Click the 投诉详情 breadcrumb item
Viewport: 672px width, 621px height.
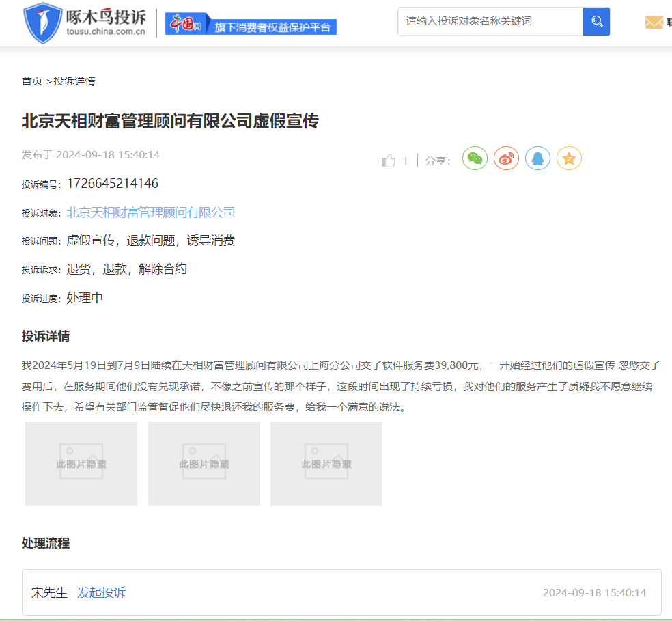74,81
